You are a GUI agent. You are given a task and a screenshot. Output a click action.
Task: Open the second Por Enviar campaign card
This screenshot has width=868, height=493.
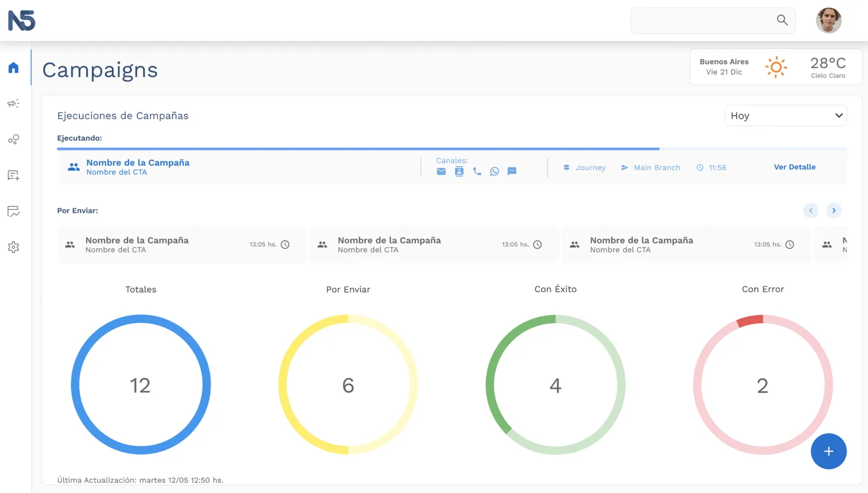coord(434,245)
